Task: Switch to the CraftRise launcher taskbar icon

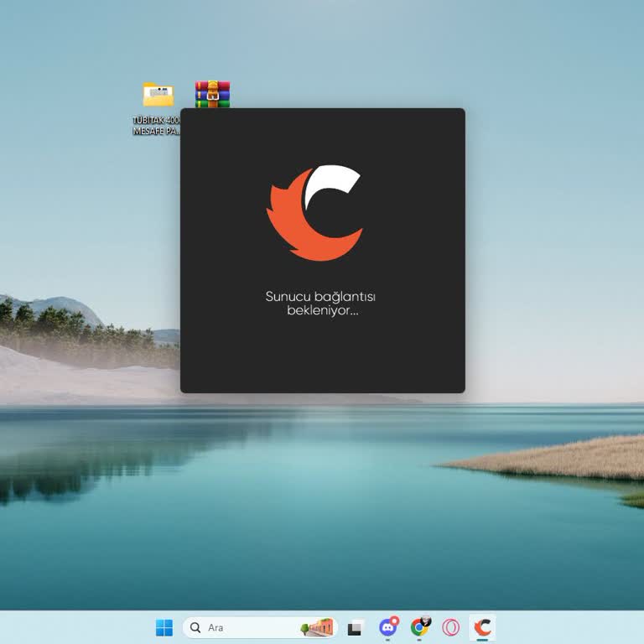Action: 482,627
